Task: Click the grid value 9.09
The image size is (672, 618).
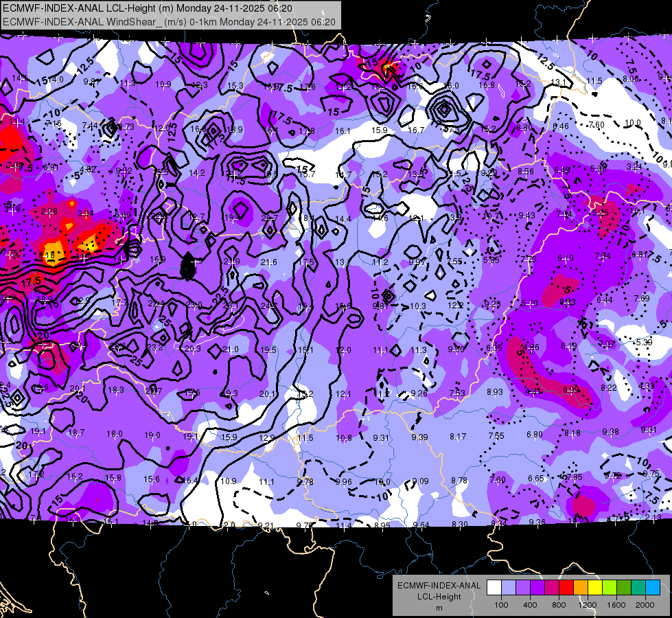Action: point(420,481)
